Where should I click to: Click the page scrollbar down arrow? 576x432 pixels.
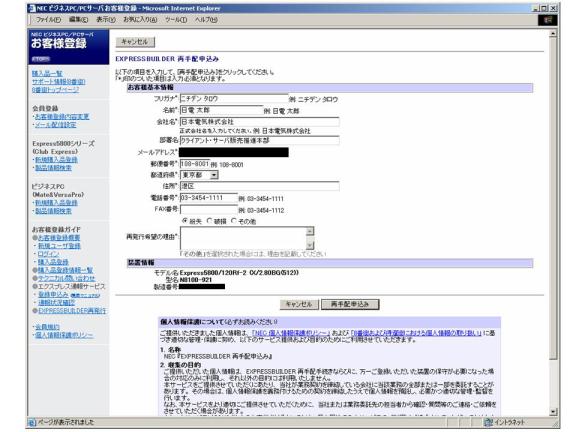553,412
